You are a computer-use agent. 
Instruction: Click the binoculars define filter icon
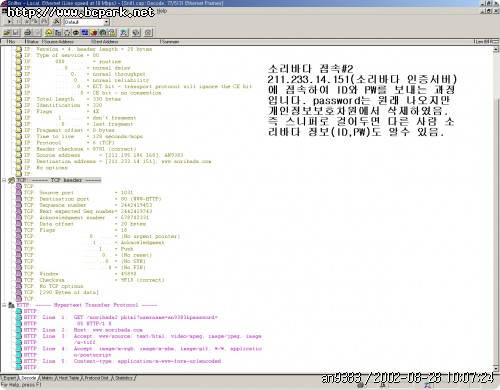click(x=57, y=22)
